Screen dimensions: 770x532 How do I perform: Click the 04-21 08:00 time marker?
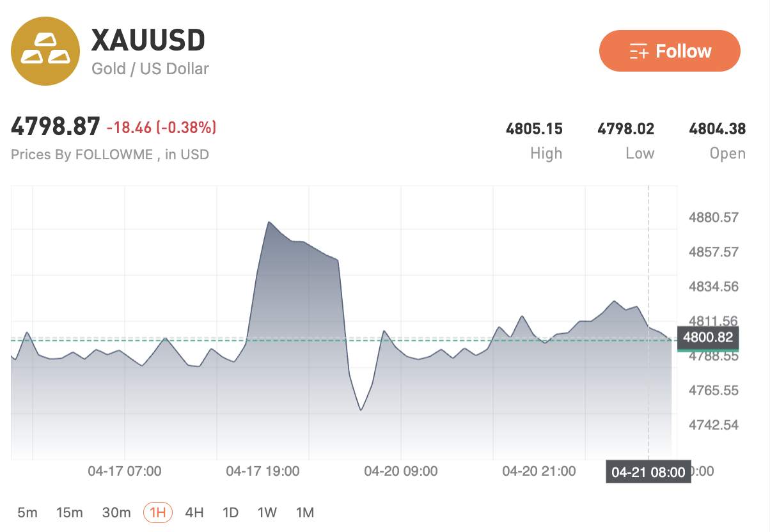[x=648, y=473]
